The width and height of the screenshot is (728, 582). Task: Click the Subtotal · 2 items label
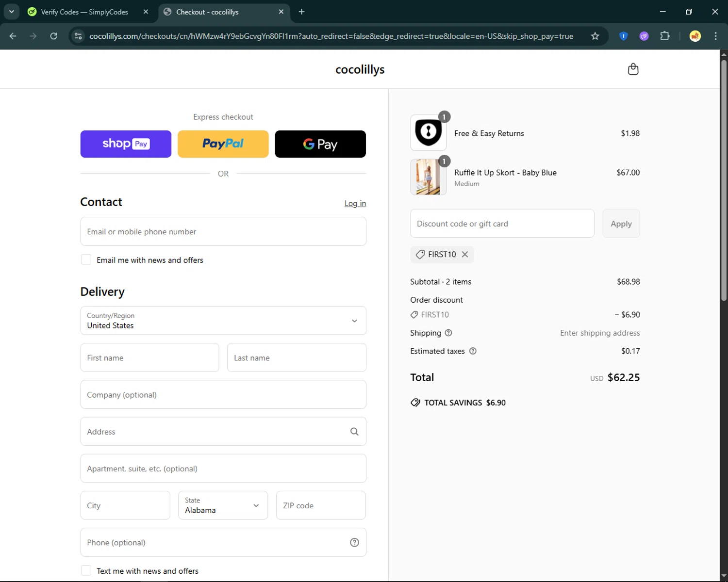pos(441,282)
